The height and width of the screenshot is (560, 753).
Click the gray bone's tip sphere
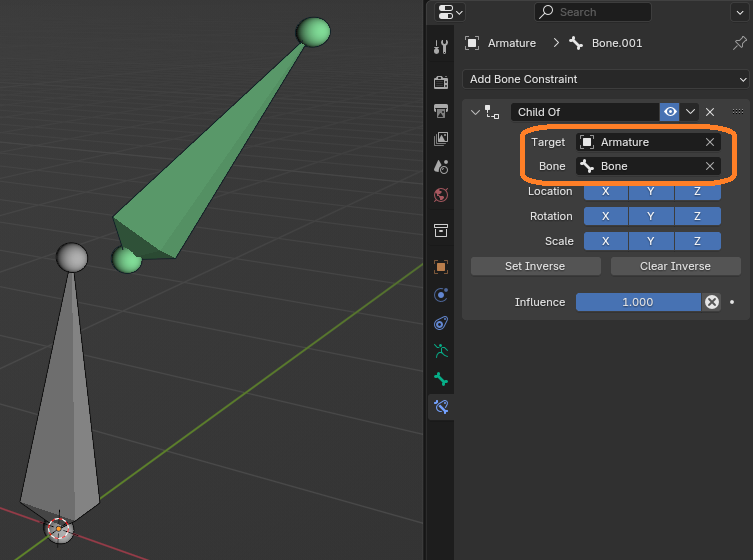pyautogui.click(x=72, y=257)
